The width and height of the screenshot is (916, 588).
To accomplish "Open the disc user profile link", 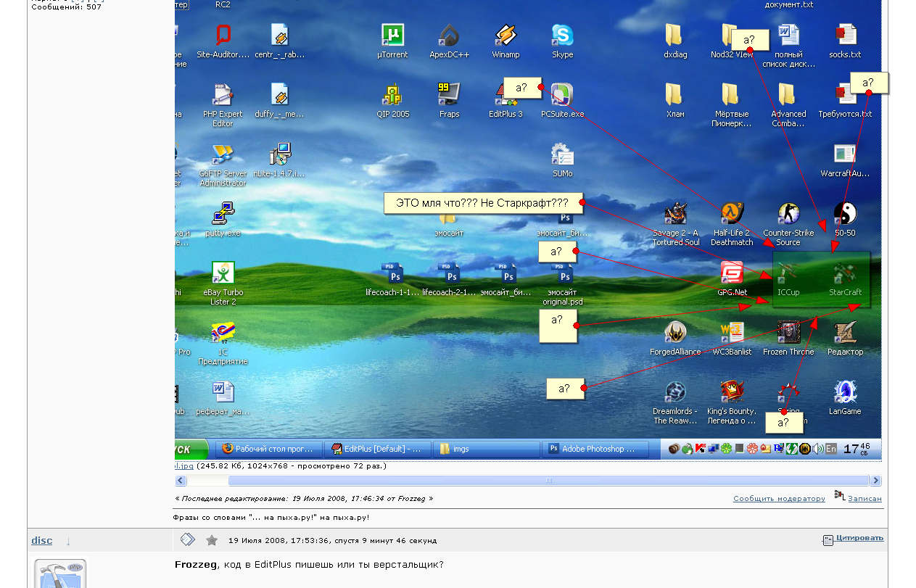I will (42, 541).
